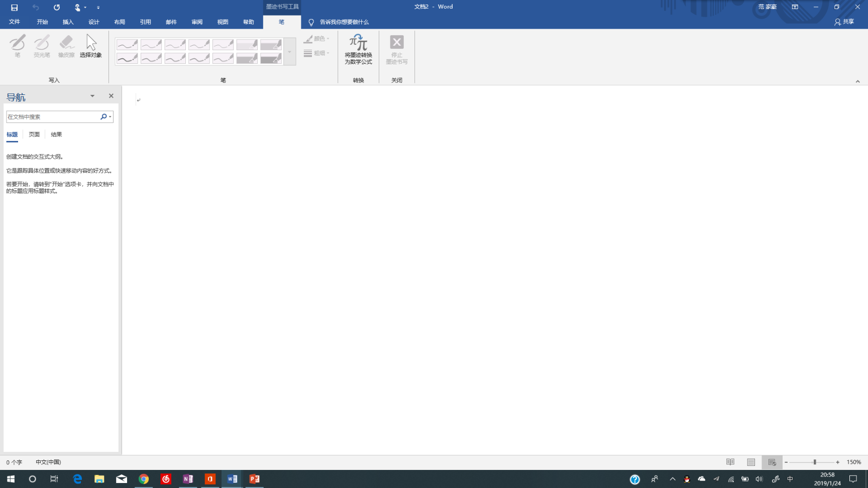Click the zoom in plus button
The height and width of the screenshot is (488, 868).
pyautogui.click(x=837, y=462)
